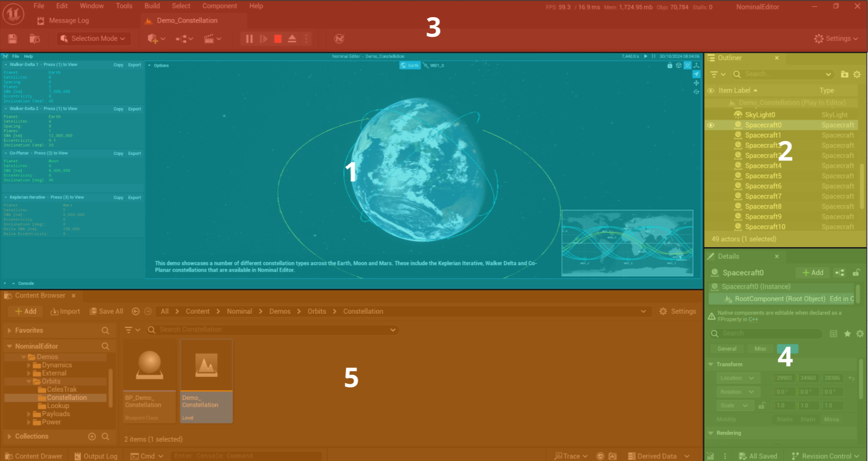The image size is (868, 461).
Task: Toggle favorites star filter in Details
Action: [847, 333]
